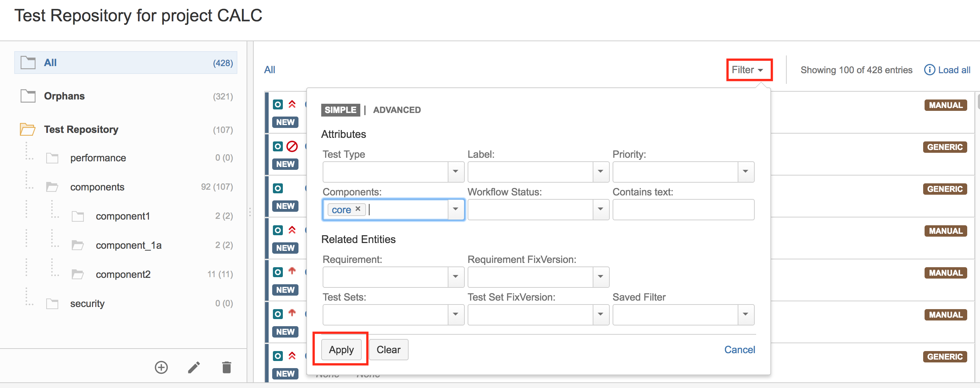Click the GENERIC badge in second row
The width and height of the screenshot is (980, 388).
(x=945, y=147)
